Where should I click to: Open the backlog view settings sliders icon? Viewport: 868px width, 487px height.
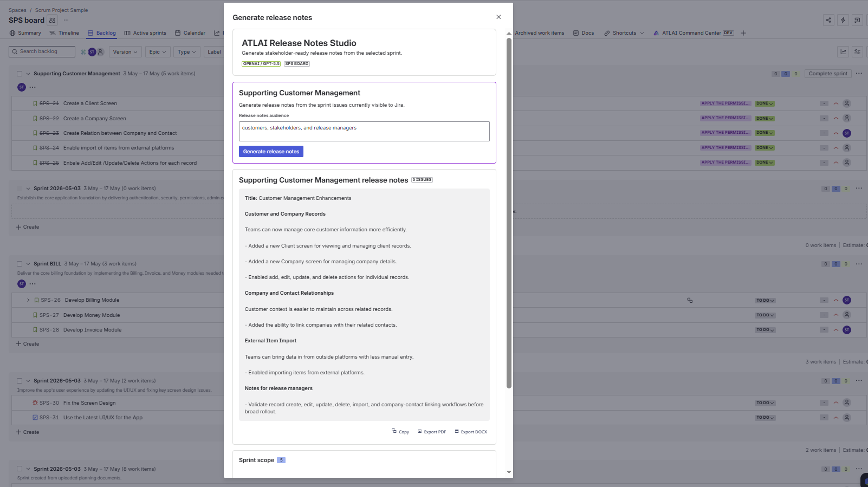click(x=857, y=51)
